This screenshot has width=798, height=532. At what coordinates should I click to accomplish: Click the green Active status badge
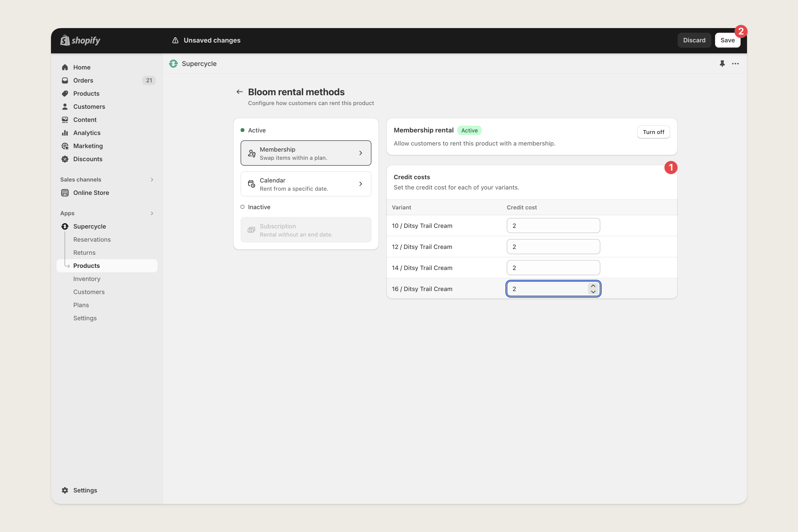pos(469,130)
